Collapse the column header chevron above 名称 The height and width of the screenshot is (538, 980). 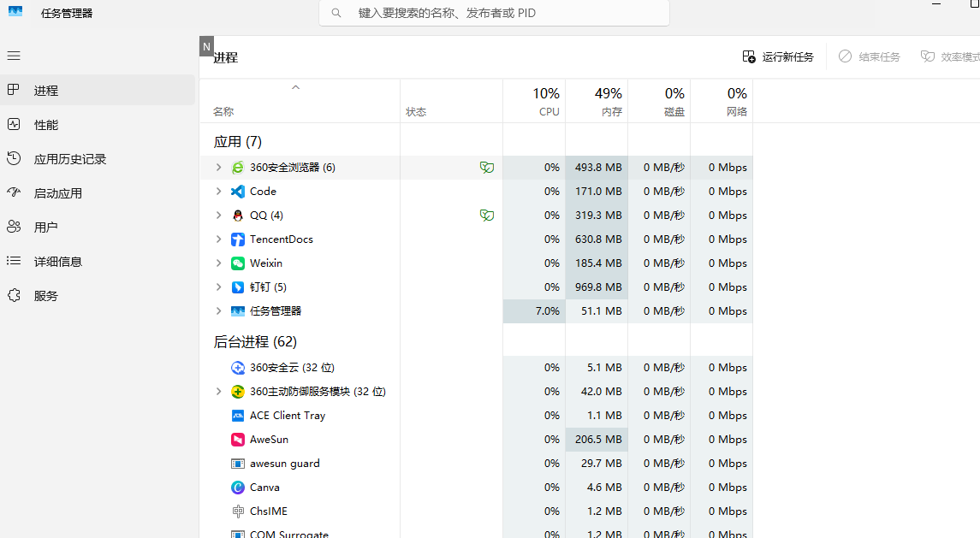click(296, 87)
